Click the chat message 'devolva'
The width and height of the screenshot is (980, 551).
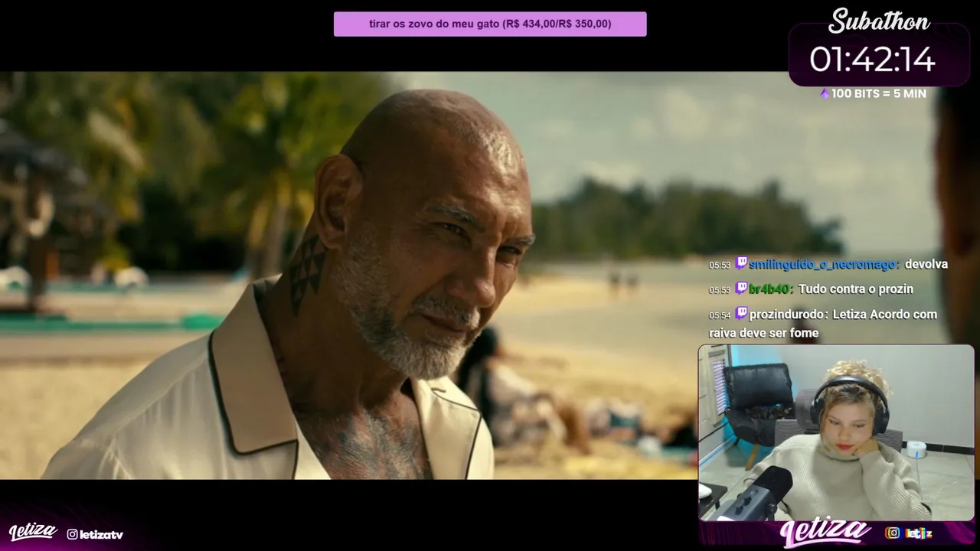point(926,264)
